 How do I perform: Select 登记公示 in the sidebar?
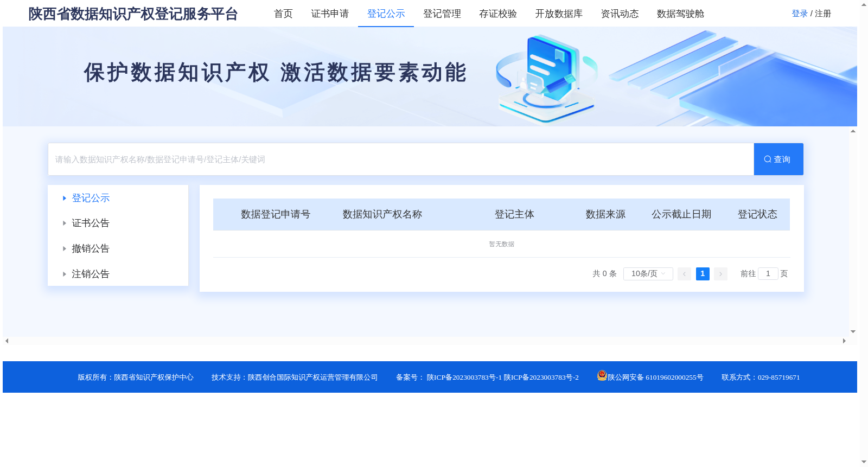coord(91,198)
